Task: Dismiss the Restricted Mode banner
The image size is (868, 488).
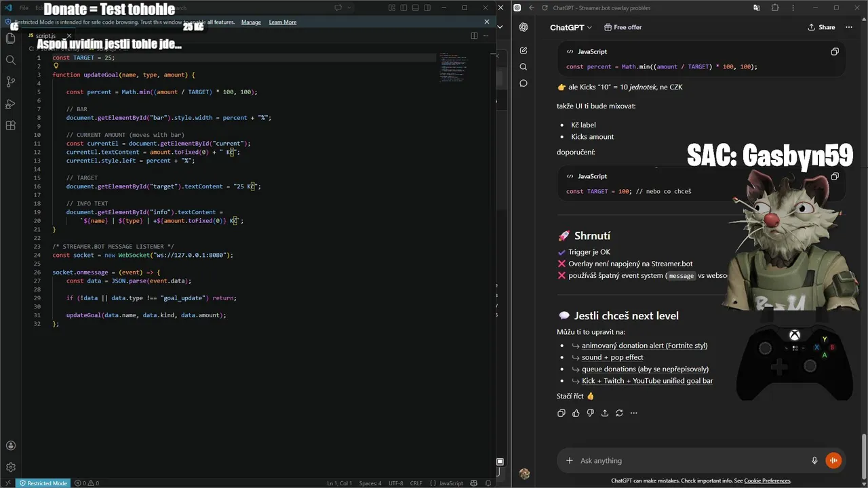Action: pos(486,22)
